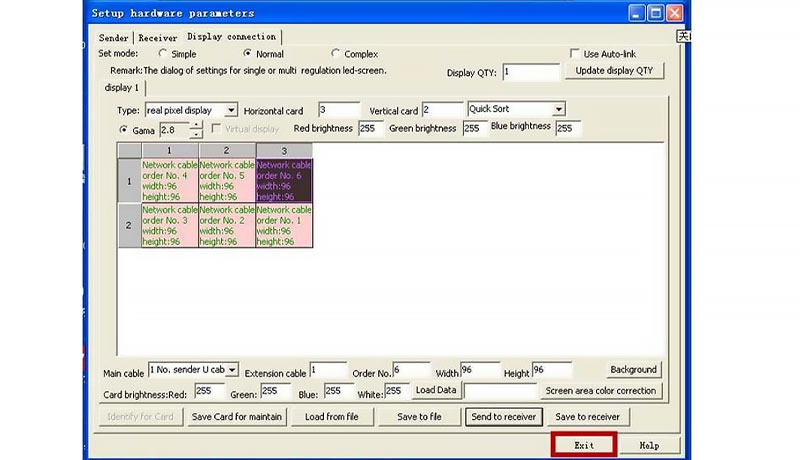Click the Gama value field 2.8
Screen dimensions: 800x460
point(174,130)
